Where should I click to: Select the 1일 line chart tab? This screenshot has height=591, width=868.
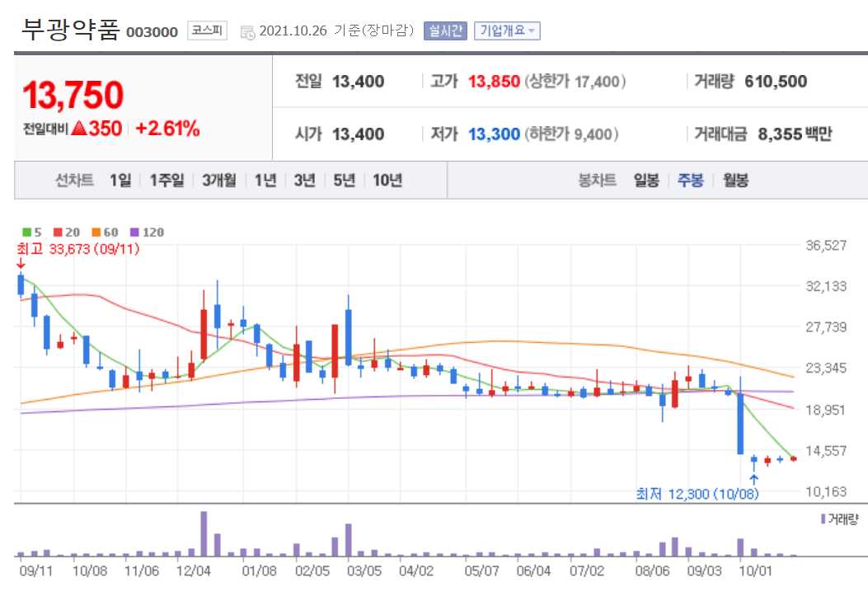[x=120, y=181]
